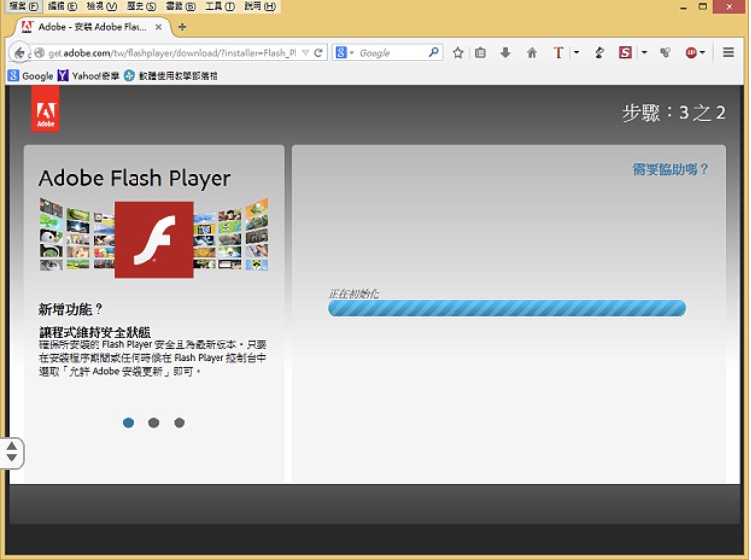Click the circles extension icon beside S

click(x=665, y=53)
